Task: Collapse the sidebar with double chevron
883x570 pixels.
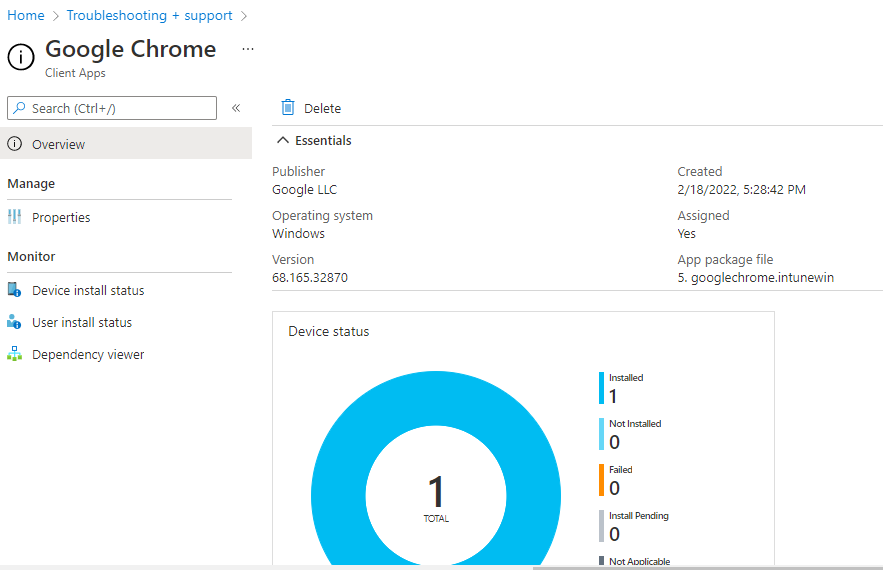Action: [x=236, y=108]
